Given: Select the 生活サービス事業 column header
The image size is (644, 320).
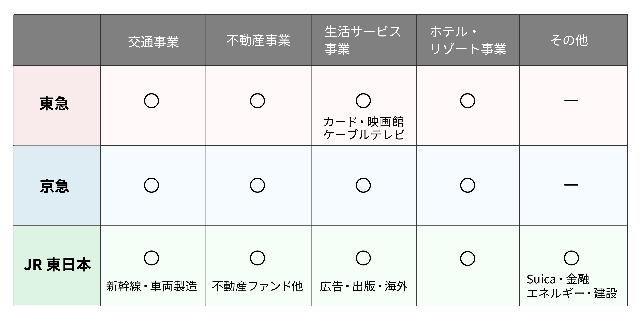Looking at the screenshot, I should coord(362,40).
